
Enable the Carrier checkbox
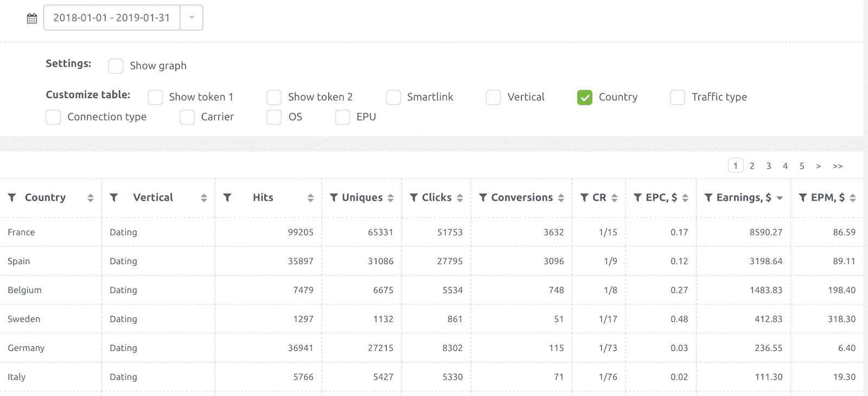click(x=187, y=117)
